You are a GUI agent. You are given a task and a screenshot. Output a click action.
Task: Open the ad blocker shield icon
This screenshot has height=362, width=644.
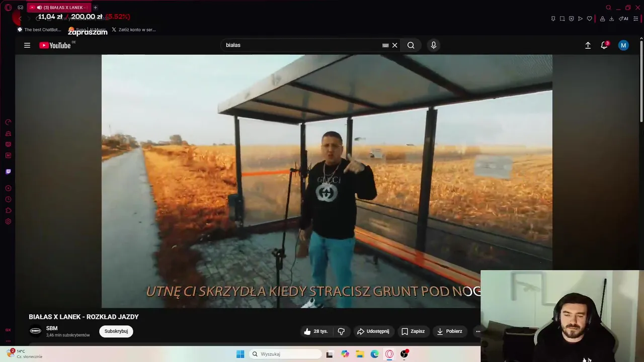point(571,19)
